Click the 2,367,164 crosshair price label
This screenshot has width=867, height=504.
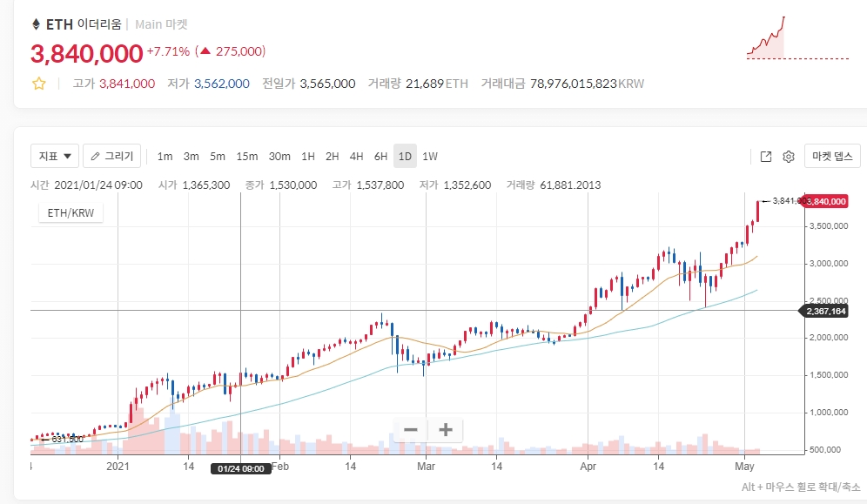pos(825,311)
